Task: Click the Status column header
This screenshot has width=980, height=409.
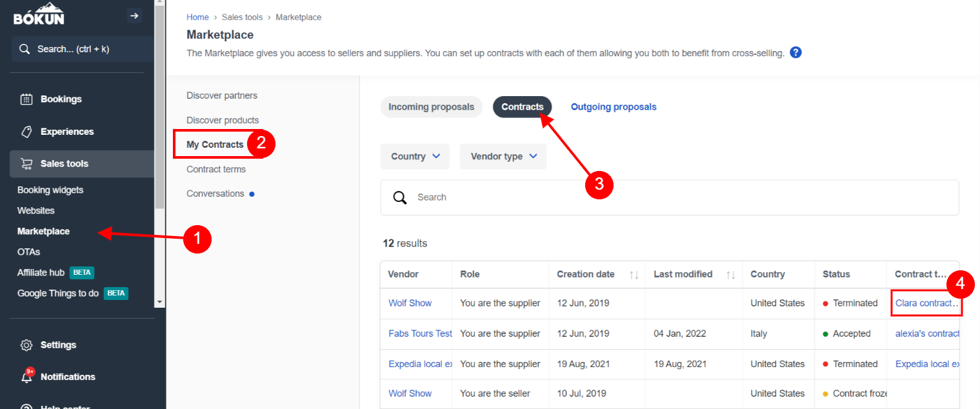Action: 836,274
